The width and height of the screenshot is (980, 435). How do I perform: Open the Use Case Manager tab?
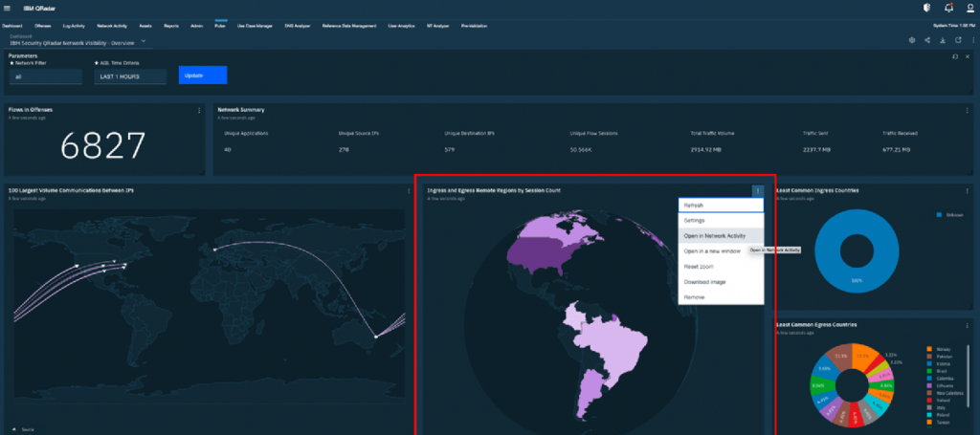tap(255, 26)
